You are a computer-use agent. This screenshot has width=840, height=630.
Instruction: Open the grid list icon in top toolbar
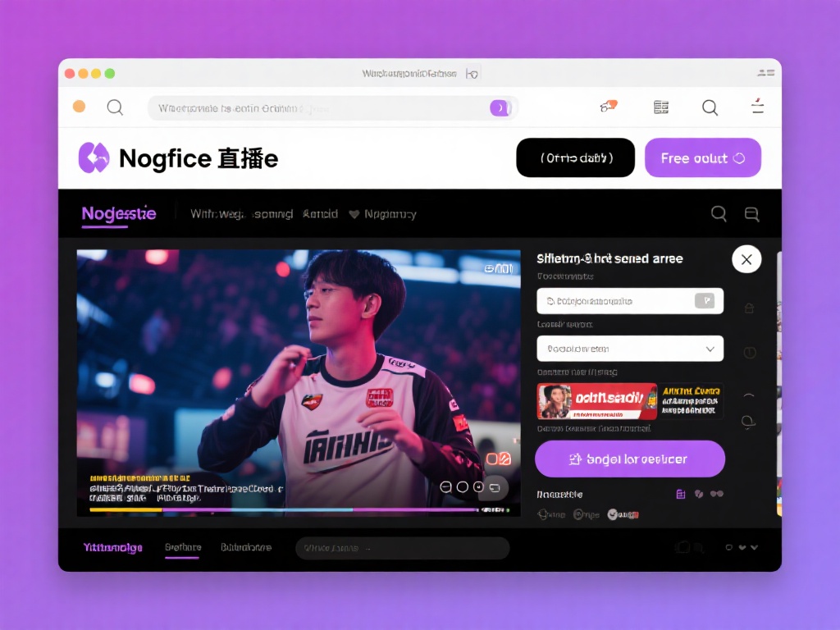pos(661,107)
